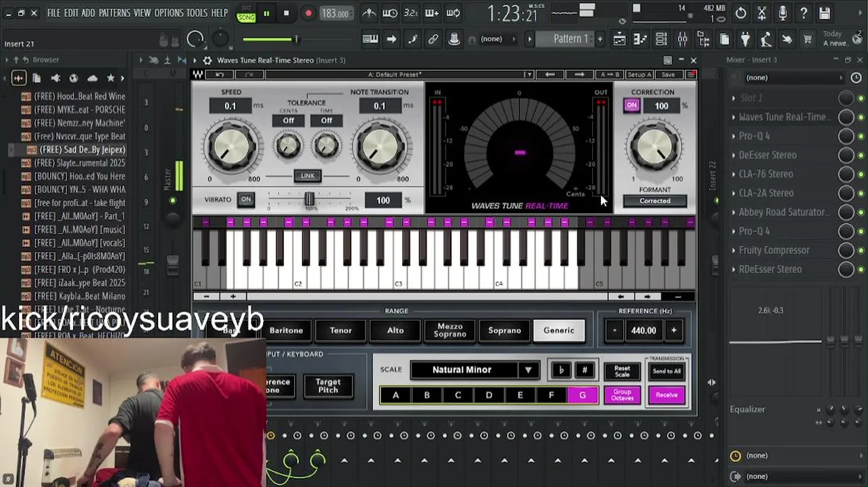868x487 pixels.
Task: Open the plugin picker plug icon
Action: (745, 39)
